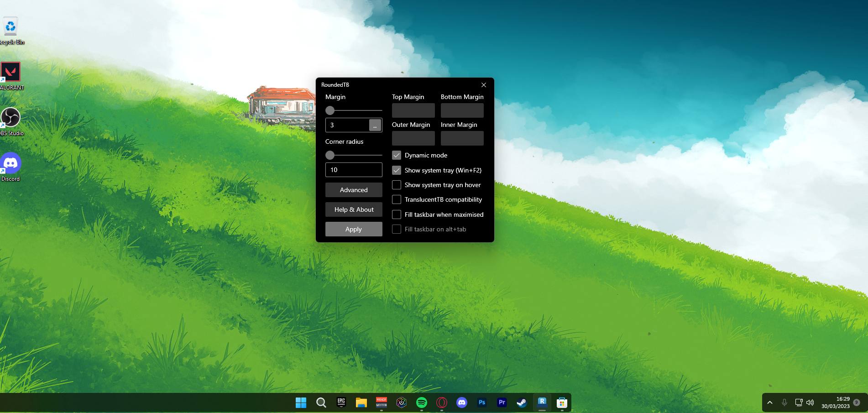The width and height of the screenshot is (868, 413).
Task: Apply the RoundedTB settings
Action: pos(354,229)
